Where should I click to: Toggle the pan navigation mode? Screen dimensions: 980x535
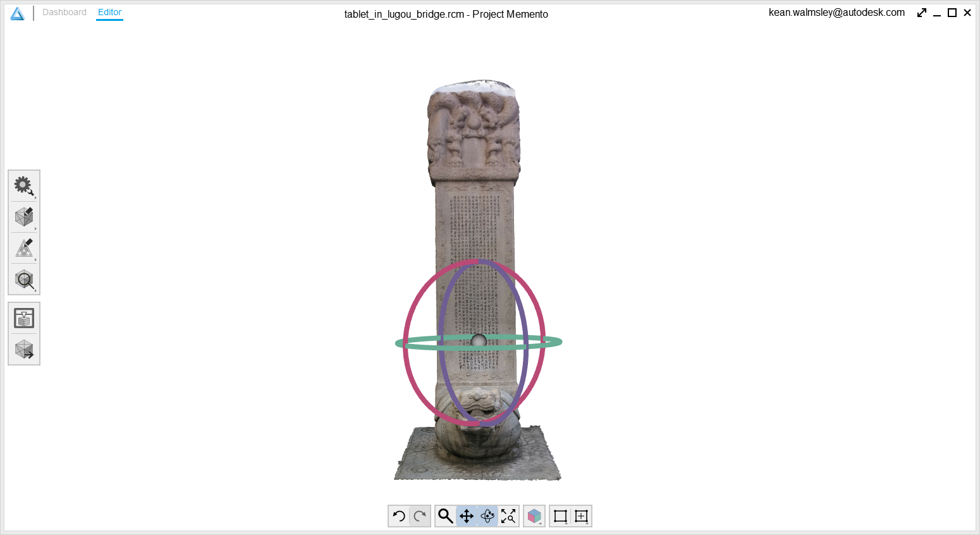click(x=467, y=516)
